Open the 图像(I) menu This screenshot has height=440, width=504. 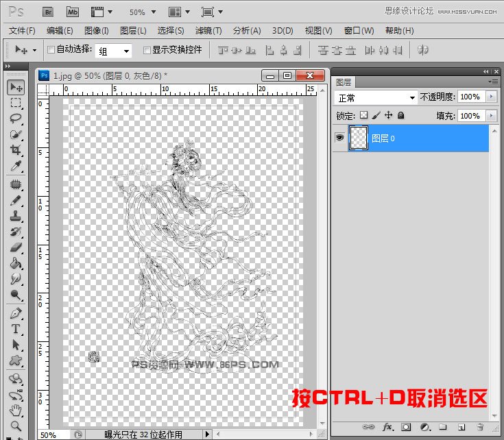tap(97, 31)
